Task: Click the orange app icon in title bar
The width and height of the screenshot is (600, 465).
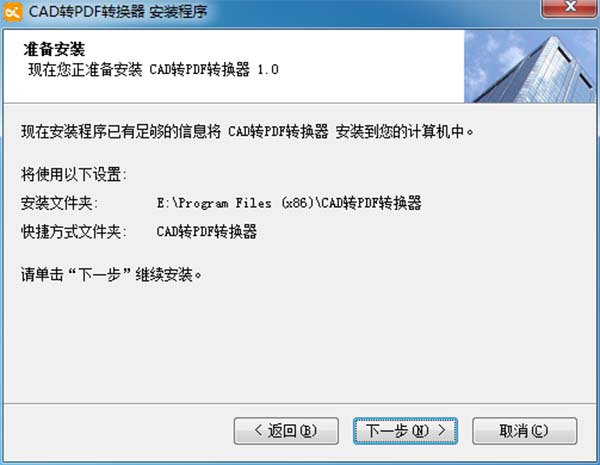Action: [13, 12]
